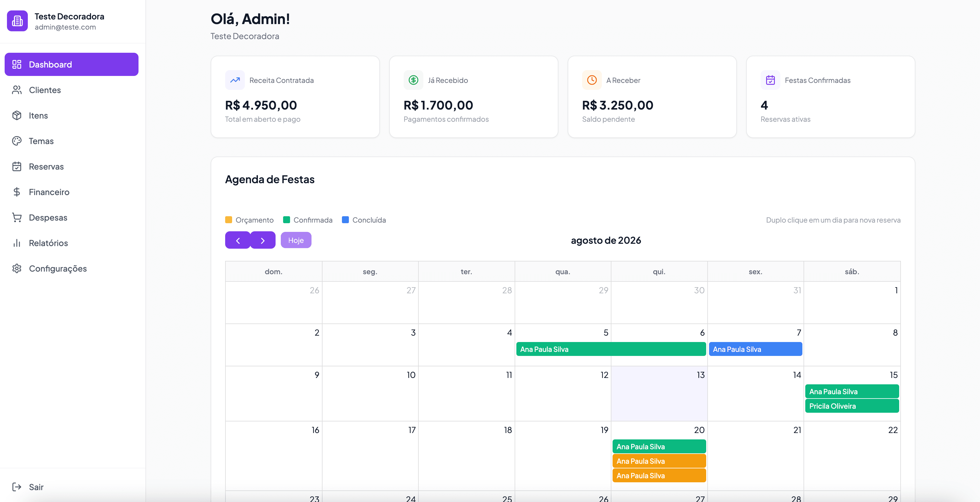Select the highlighted day 13 cell
This screenshot has height=502, width=980.
tap(659, 394)
